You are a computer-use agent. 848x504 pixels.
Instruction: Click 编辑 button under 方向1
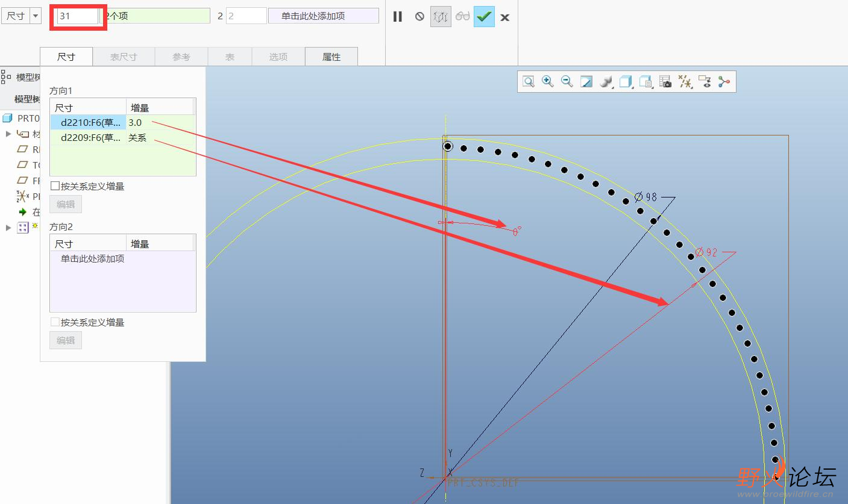66,204
